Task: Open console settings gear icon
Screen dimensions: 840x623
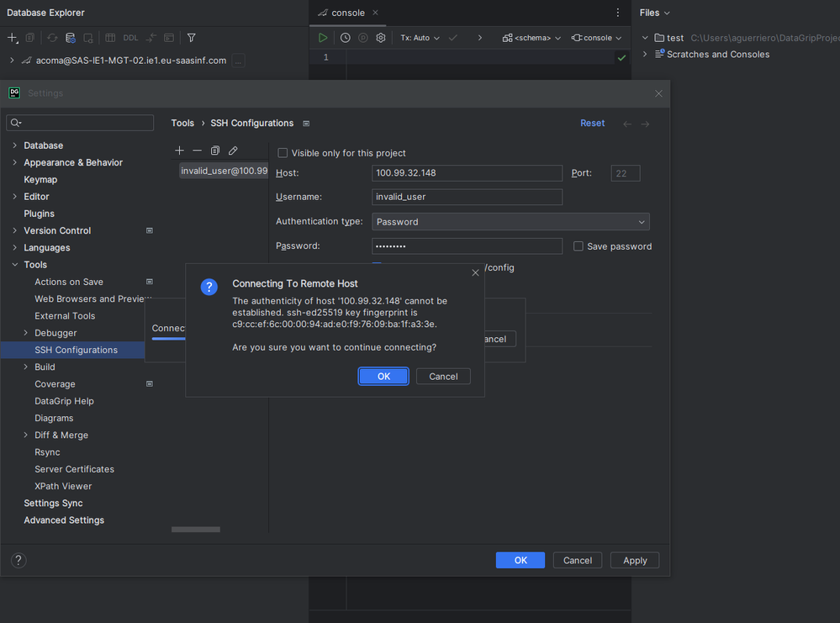Action: tap(381, 38)
